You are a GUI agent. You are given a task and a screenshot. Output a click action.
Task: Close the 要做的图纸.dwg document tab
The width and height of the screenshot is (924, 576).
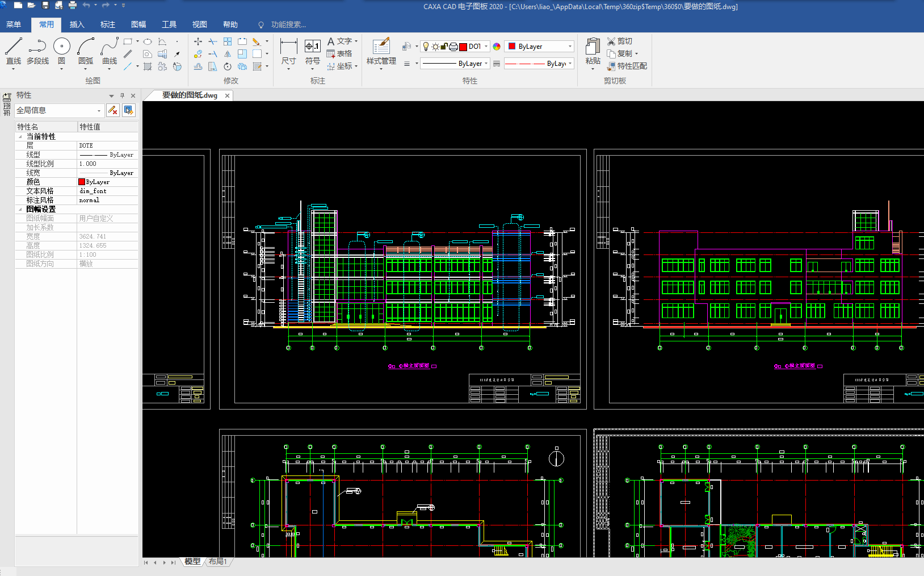227,95
